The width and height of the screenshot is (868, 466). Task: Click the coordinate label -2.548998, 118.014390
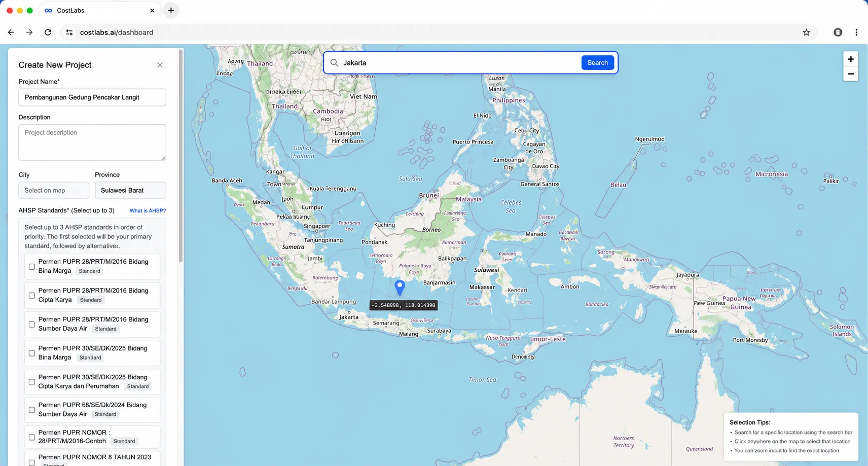click(404, 305)
